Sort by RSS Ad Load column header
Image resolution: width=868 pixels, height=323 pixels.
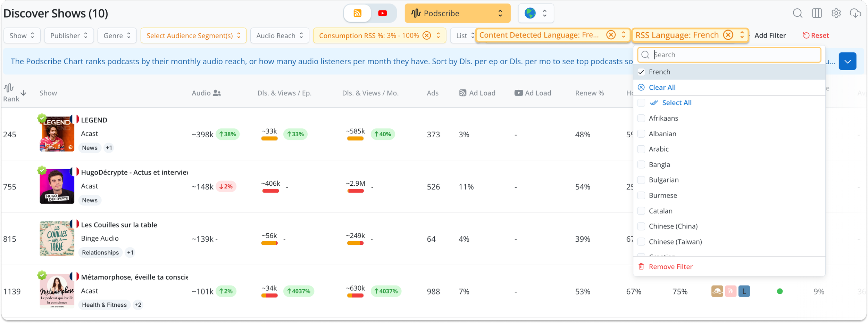[477, 93]
